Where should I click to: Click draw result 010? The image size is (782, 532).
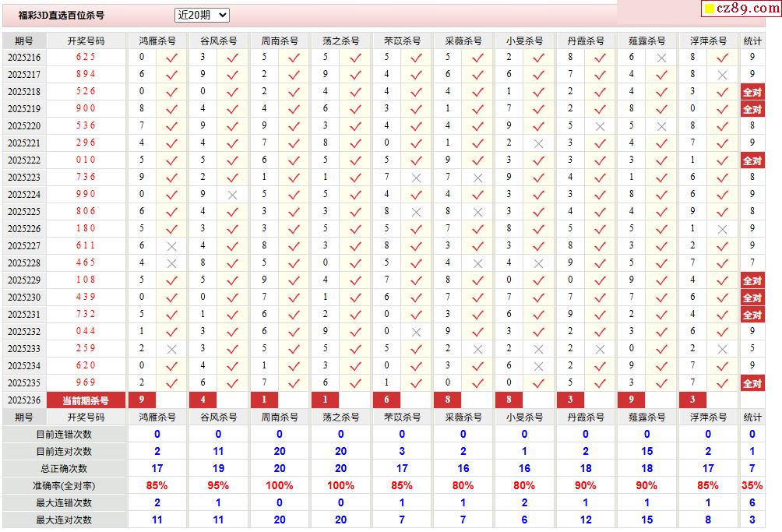(x=86, y=160)
